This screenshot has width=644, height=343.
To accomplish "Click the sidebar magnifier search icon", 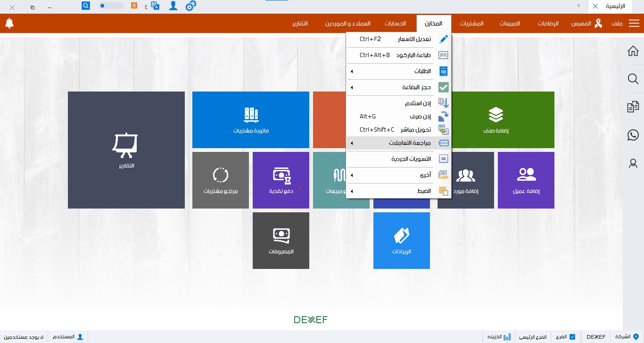I will click(633, 79).
